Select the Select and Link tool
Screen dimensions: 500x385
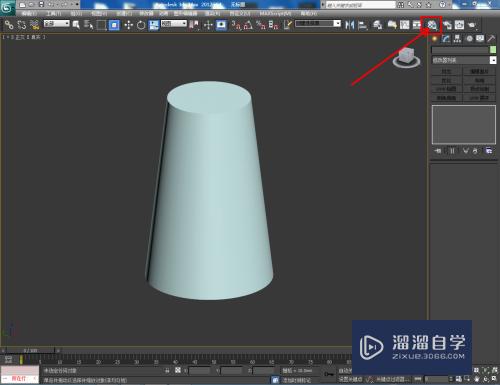[9, 25]
